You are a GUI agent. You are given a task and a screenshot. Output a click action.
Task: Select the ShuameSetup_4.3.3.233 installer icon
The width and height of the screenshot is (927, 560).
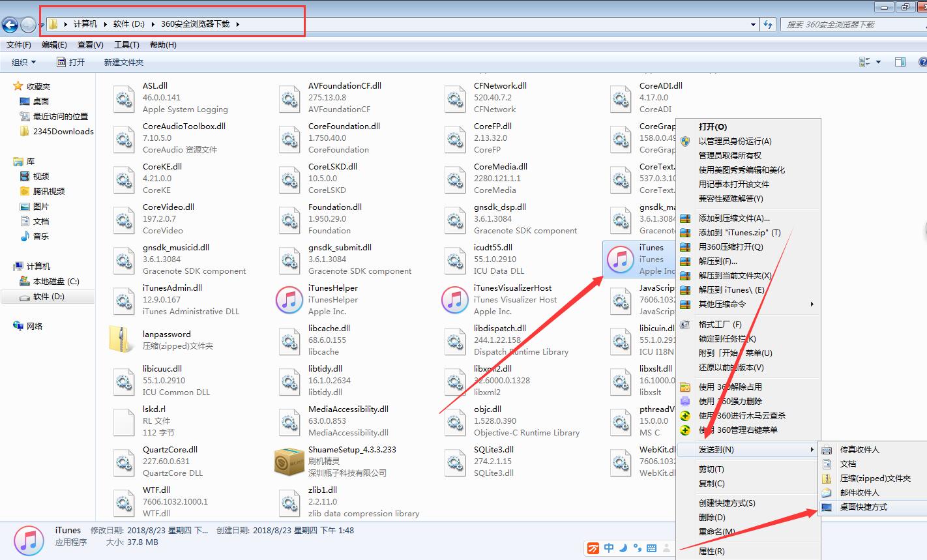point(289,462)
